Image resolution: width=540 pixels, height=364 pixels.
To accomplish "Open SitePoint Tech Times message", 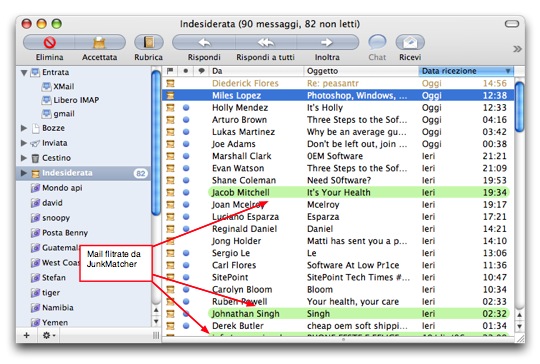I will 338,277.
